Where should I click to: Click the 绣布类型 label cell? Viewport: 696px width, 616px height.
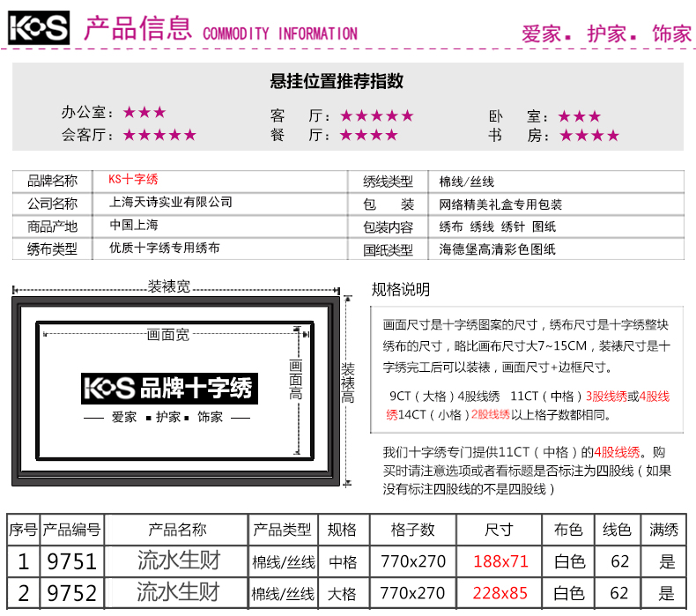point(52,249)
